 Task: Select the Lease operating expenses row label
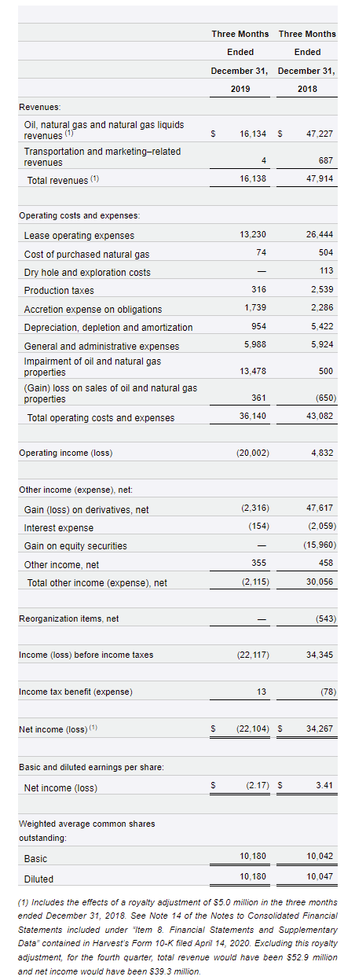[79, 236]
